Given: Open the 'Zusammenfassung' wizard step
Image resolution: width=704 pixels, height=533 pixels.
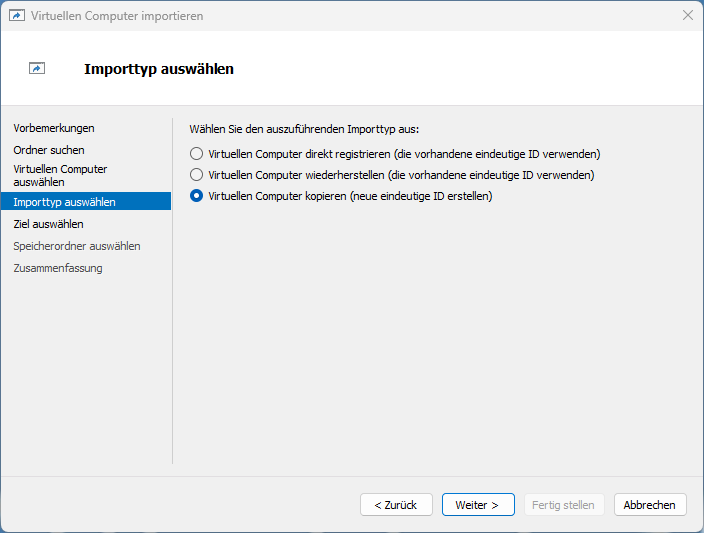Looking at the screenshot, I should click(58, 268).
